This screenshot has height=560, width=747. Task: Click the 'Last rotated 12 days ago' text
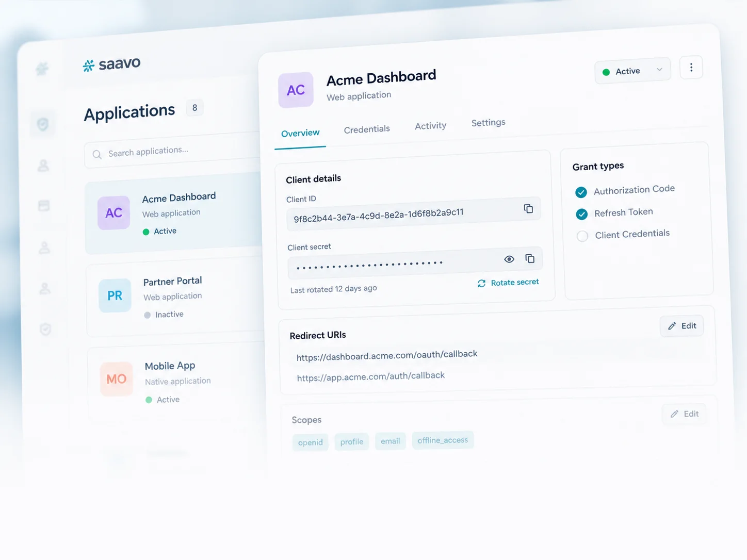coord(333,289)
